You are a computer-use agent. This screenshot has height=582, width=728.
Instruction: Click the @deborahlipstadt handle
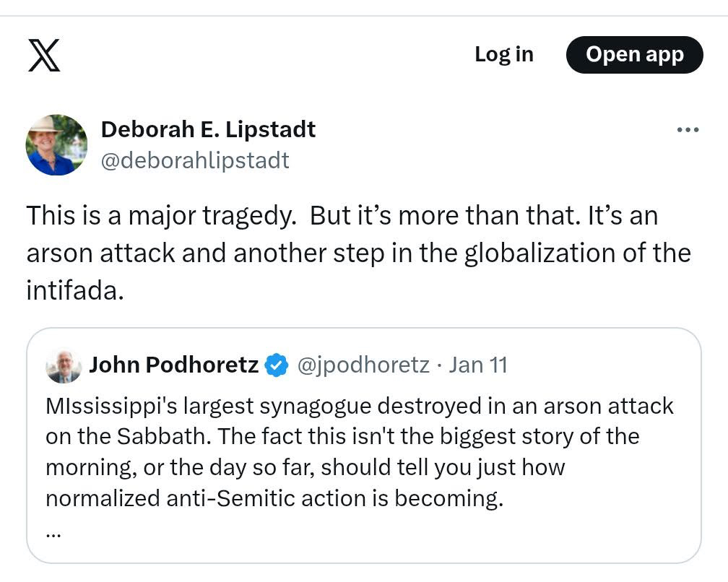[195, 160]
